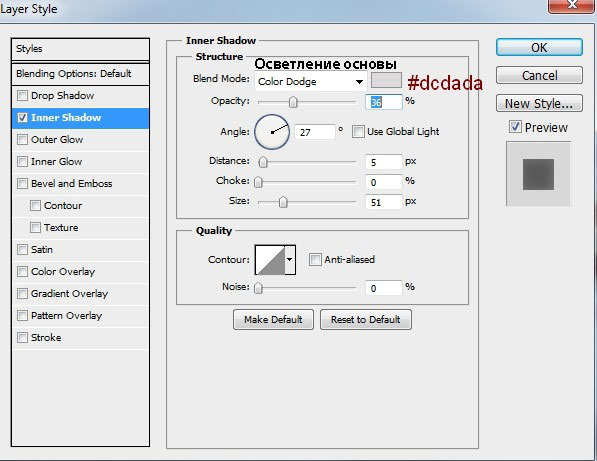Expand the Contour picker arrow
597x461 pixels.
(x=290, y=260)
